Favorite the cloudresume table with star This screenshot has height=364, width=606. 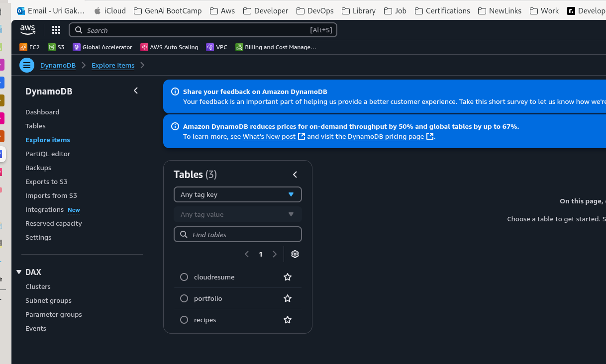(288, 277)
